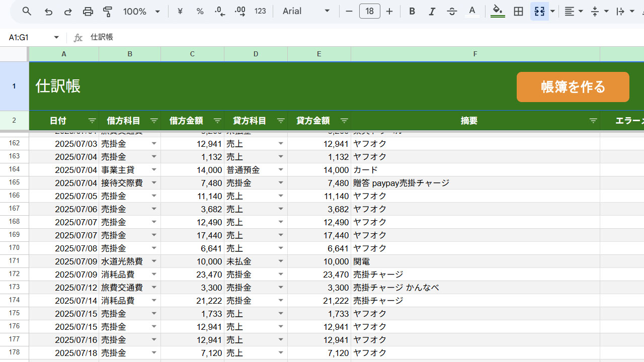Decrease decimal places on selected cells
Viewport: 644px width, 362px height.
tap(220, 11)
